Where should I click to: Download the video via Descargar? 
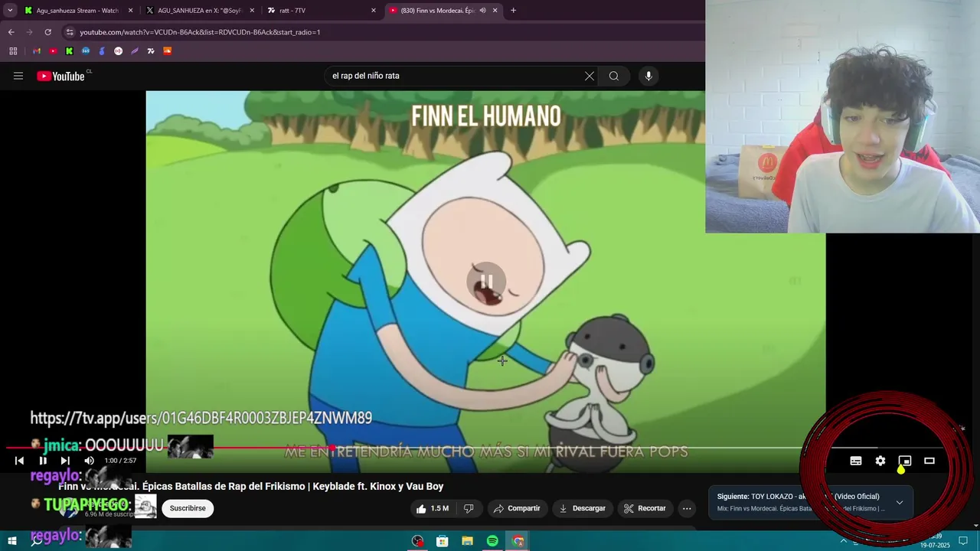582,508
